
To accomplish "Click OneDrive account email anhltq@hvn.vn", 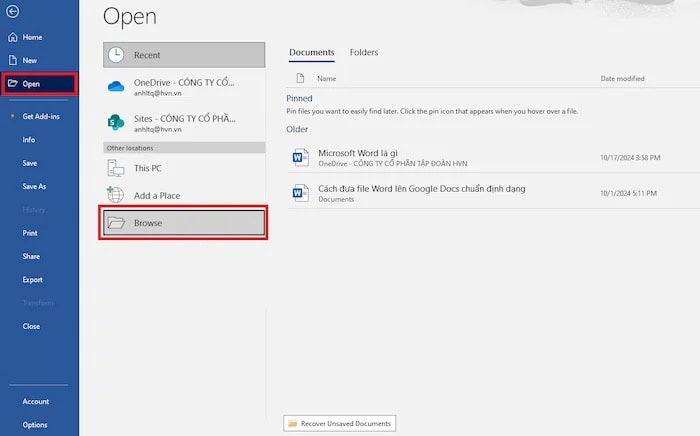I will pyautogui.click(x=158, y=93).
